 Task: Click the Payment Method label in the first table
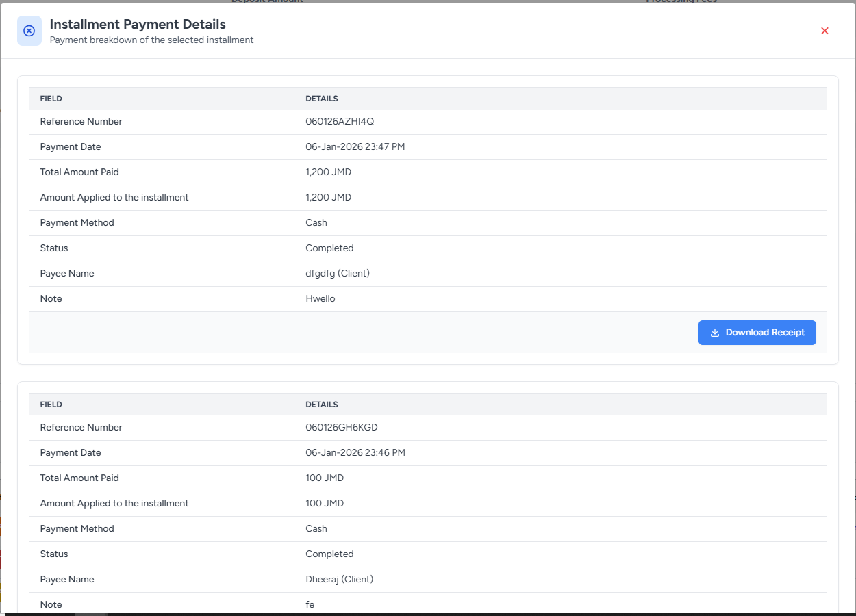77,223
